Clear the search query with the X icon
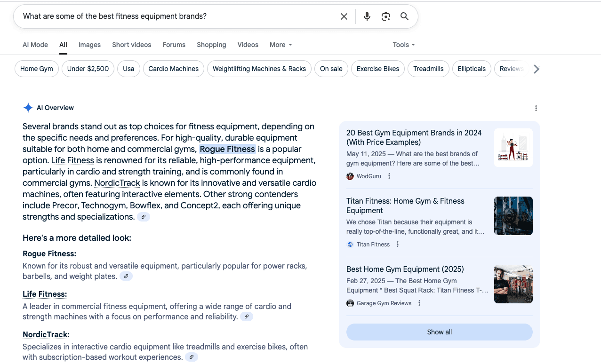 (x=344, y=16)
